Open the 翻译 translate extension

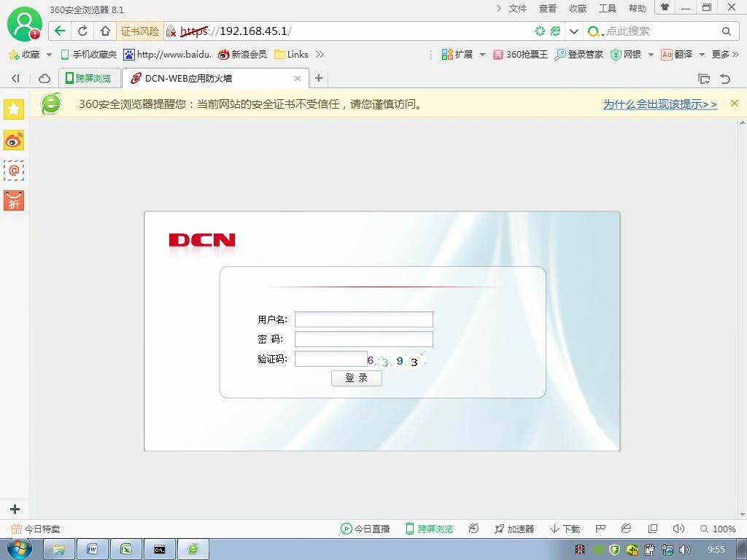coord(676,55)
